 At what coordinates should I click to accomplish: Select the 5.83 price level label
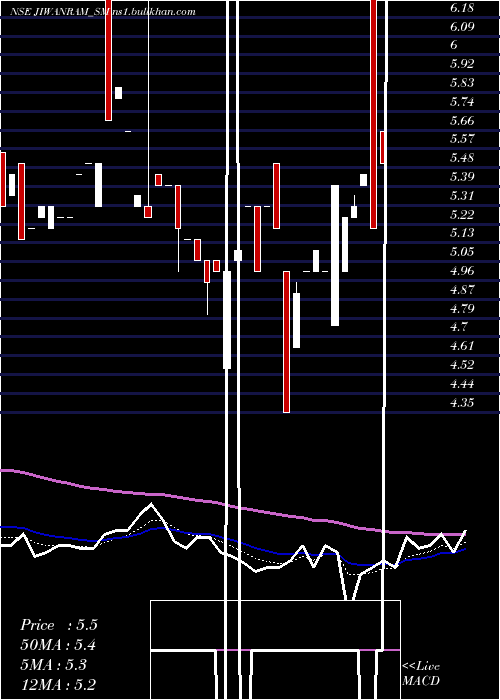(462, 83)
